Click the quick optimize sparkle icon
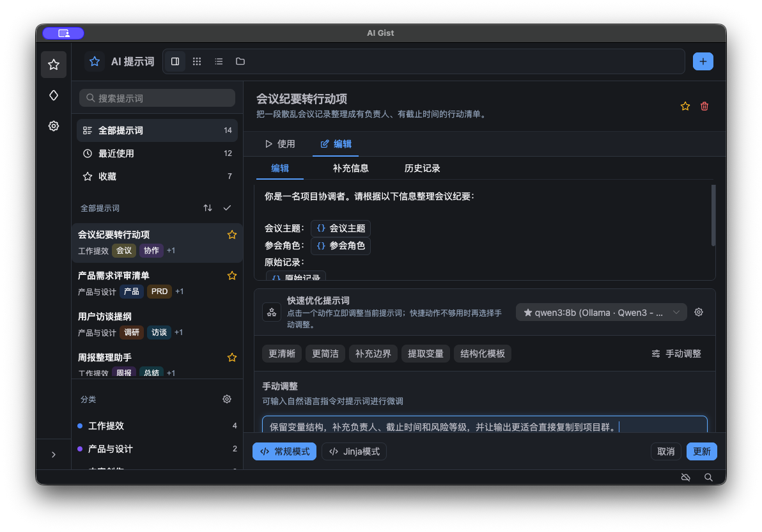The width and height of the screenshot is (762, 532). [272, 312]
